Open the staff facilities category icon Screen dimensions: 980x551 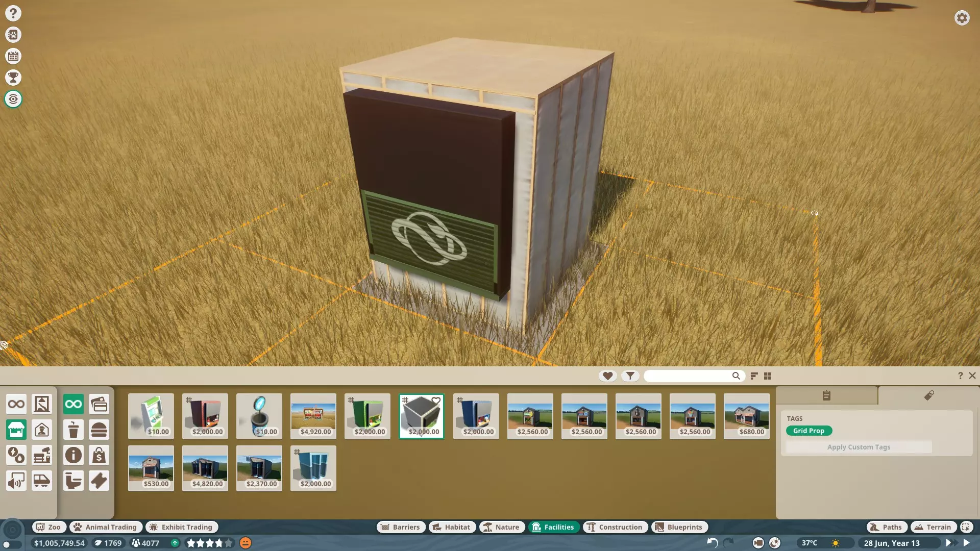coord(42,430)
